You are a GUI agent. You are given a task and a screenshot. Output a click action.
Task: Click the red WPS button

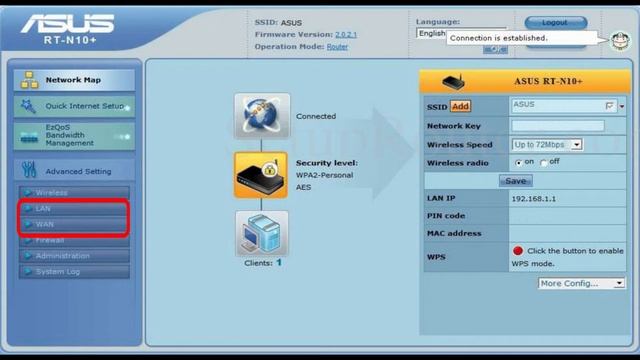click(518, 251)
